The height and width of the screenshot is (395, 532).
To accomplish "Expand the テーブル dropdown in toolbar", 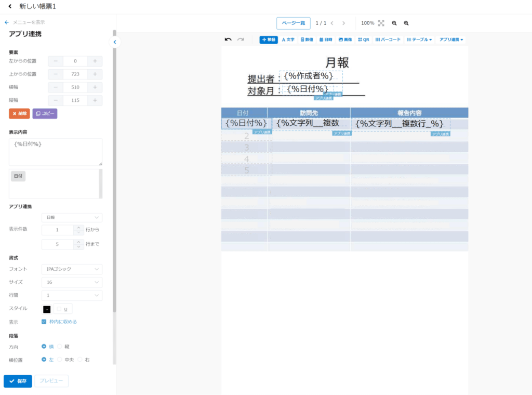I will pyautogui.click(x=419, y=39).
